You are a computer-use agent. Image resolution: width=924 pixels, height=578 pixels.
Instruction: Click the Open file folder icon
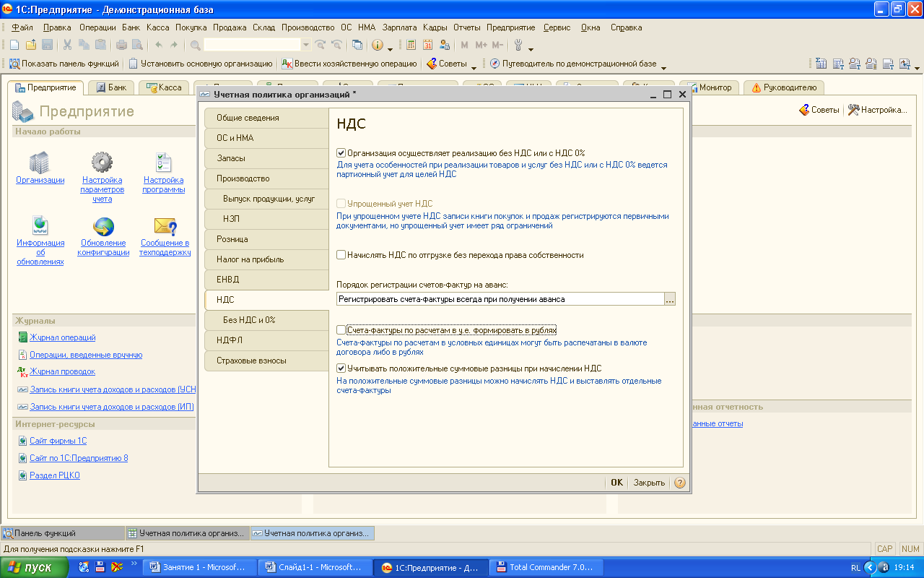(x=32, y=45)
